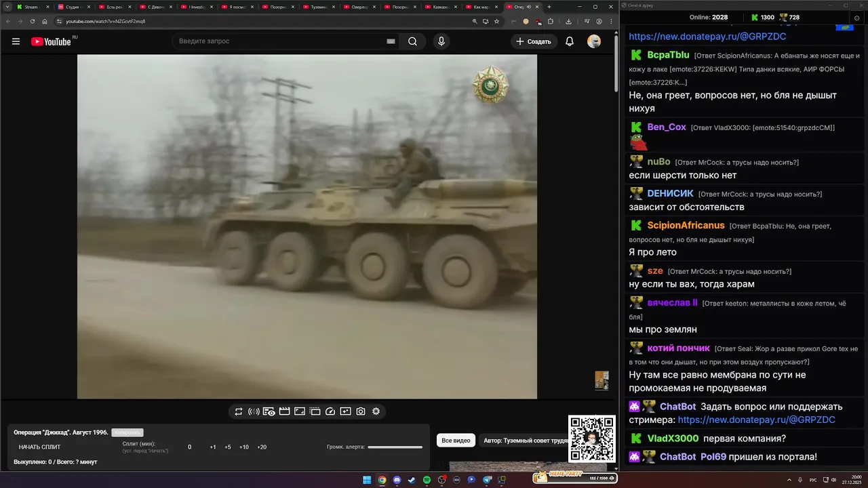Set the split value to 0
868x488 pixels.
pyautogui.click(x=189, y=447)
